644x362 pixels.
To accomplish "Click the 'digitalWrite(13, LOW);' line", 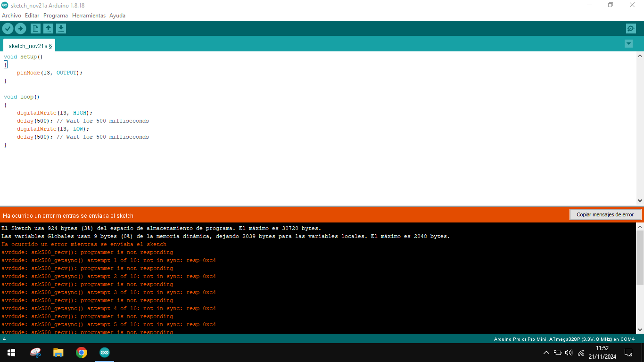I will coord(53,129).
